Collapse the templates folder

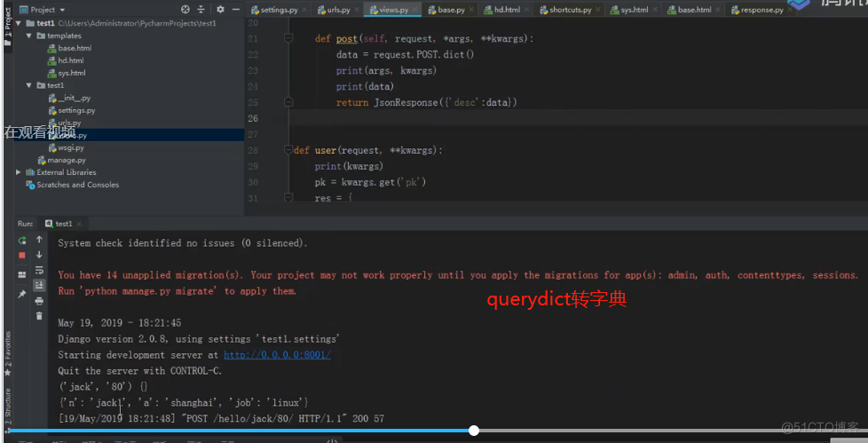[28, 36]
